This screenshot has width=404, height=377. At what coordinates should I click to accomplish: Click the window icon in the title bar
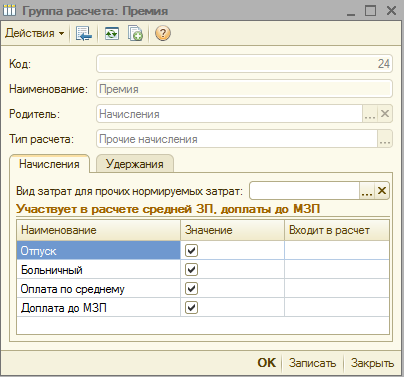pyautogui.click(x=10, y=10)
